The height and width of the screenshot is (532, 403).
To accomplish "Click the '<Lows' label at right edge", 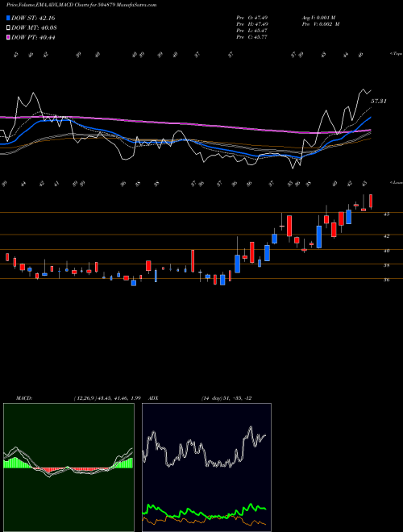I will click(x=396, y=182).
